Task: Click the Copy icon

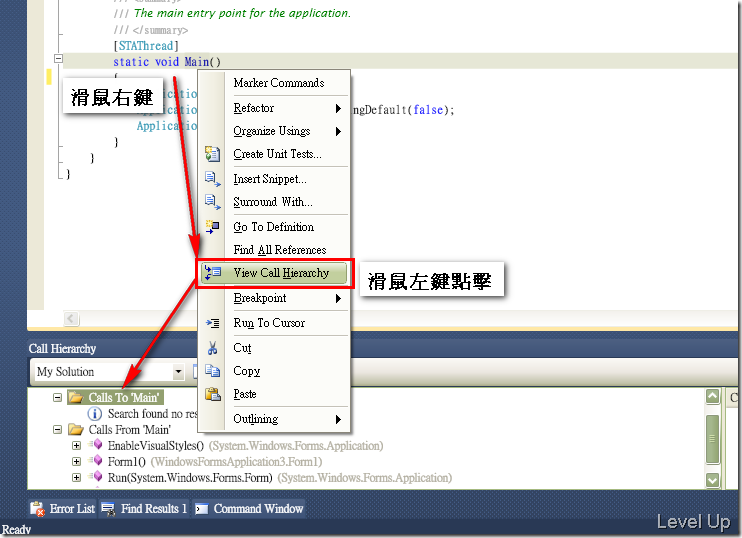Action: pyautogui.click(x=212, y=371)
